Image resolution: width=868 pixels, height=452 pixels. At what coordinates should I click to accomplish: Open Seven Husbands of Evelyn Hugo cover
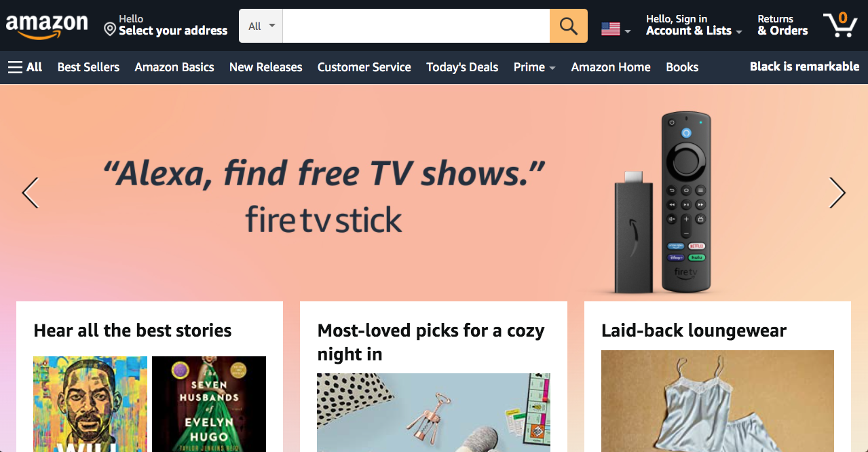tap(209, 404)
